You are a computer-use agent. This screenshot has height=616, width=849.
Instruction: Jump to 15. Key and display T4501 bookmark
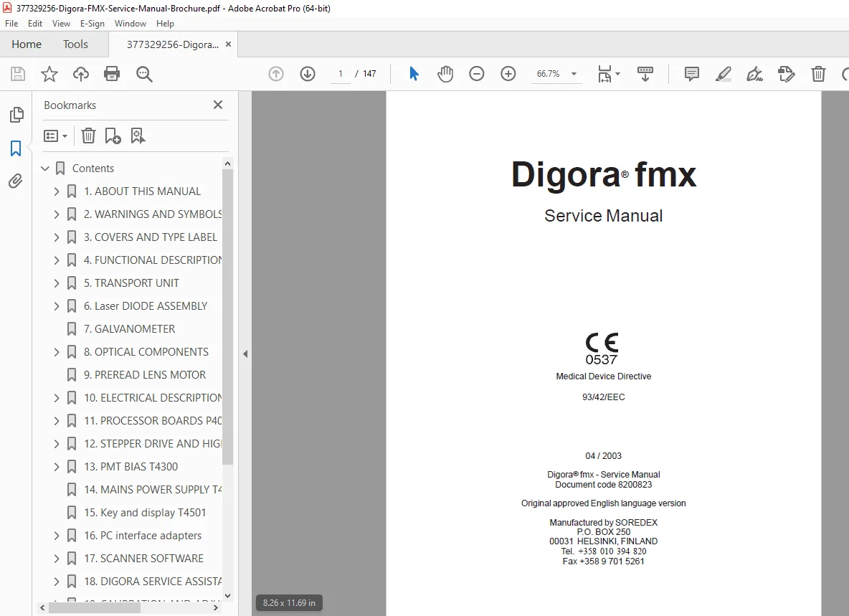coord(145,513)
